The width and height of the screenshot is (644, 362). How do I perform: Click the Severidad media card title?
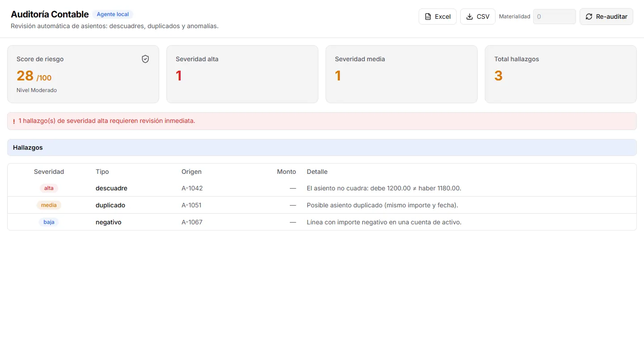click(360, 59)
